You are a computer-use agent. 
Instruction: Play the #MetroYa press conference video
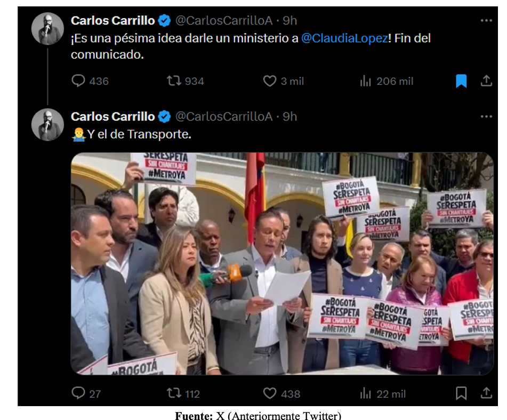click(282, 263)
